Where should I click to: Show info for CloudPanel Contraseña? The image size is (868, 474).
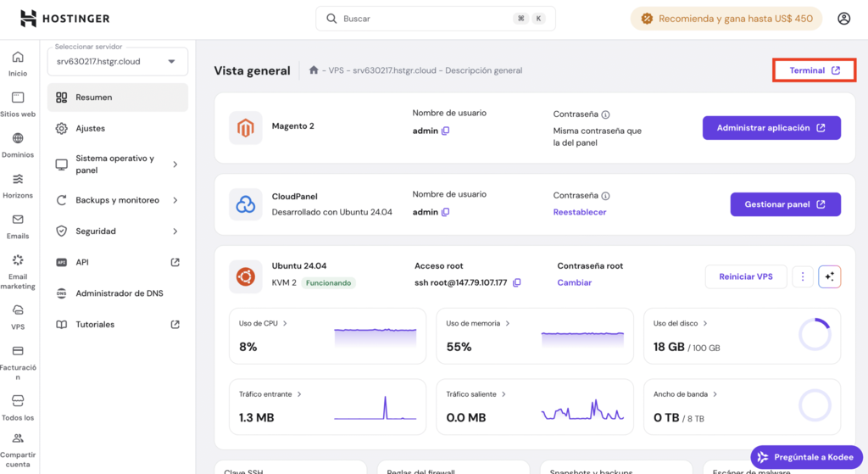coord(605,196)
